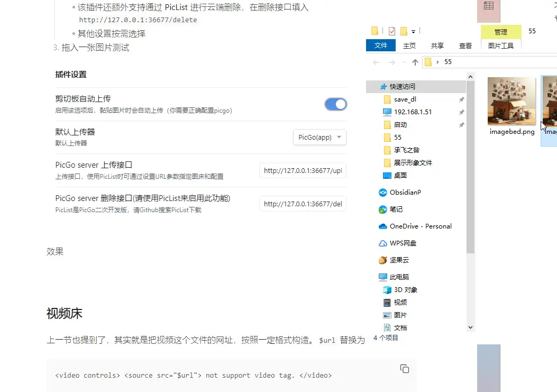Open recent locations dropdown beside forward arrow
The image size is (557, 392).
tap(405, 62)
